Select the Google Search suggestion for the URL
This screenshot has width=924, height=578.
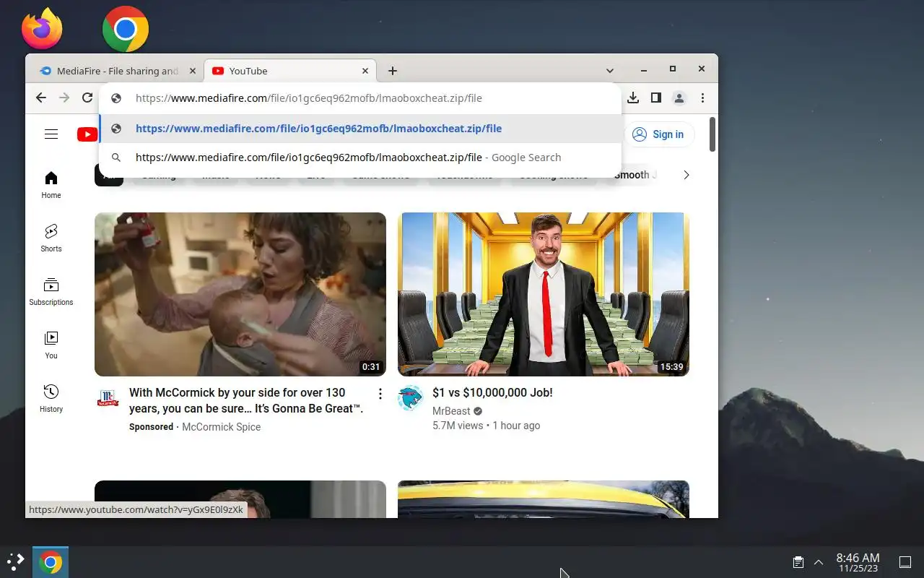click(x=360, y=158)
